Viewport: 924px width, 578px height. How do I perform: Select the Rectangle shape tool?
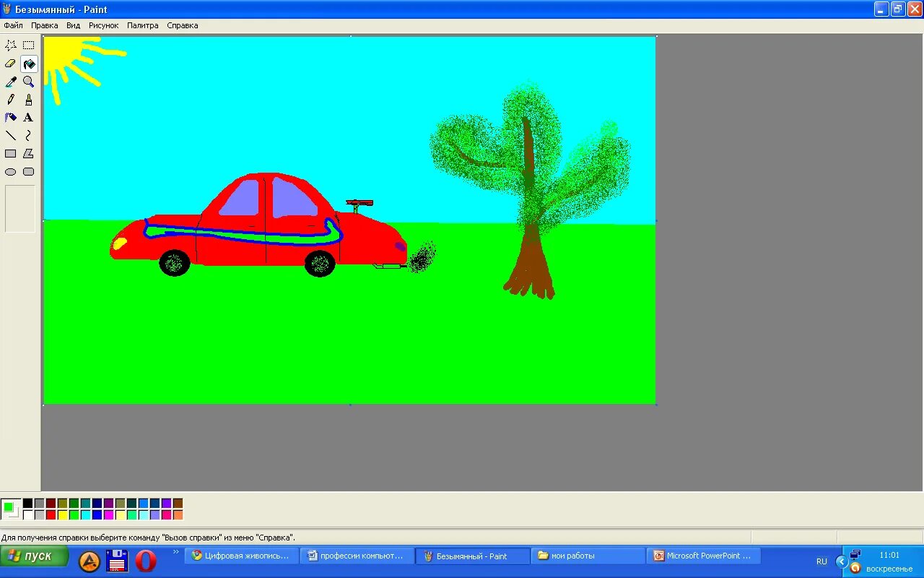(11, 154)
